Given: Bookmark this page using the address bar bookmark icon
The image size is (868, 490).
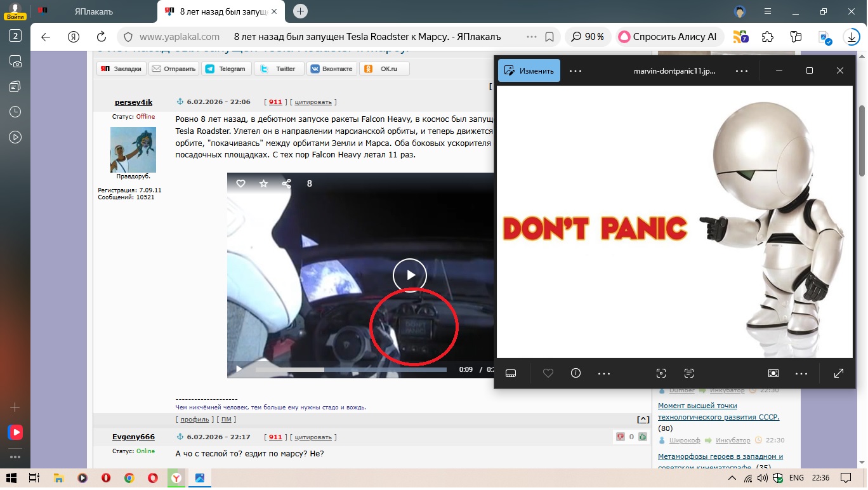Looking at the screenshot, I should pos(549,37).
